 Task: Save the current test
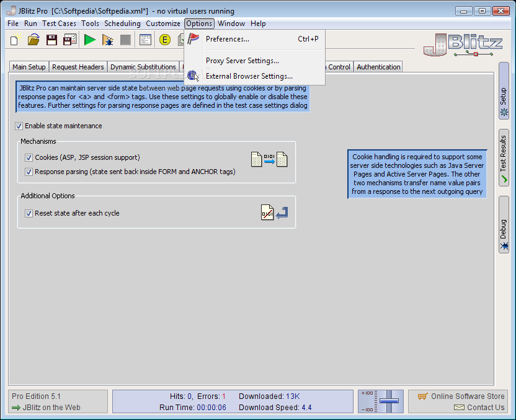click(x=51, y=40)
